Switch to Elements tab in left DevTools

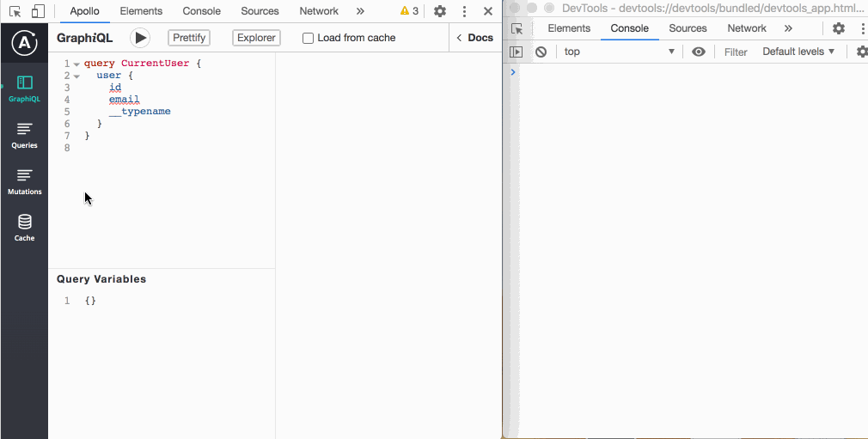[141, 11]
